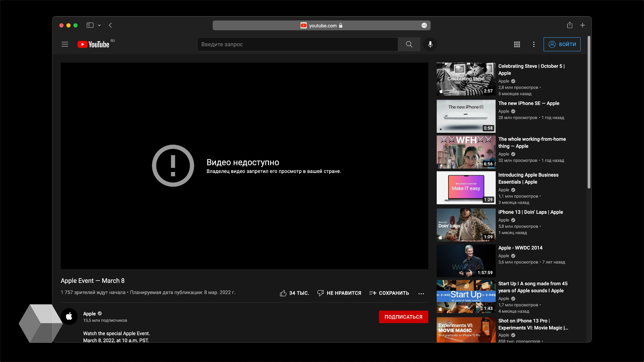Open the 'The new iPhone' SE thumbnail

[466, 116]
